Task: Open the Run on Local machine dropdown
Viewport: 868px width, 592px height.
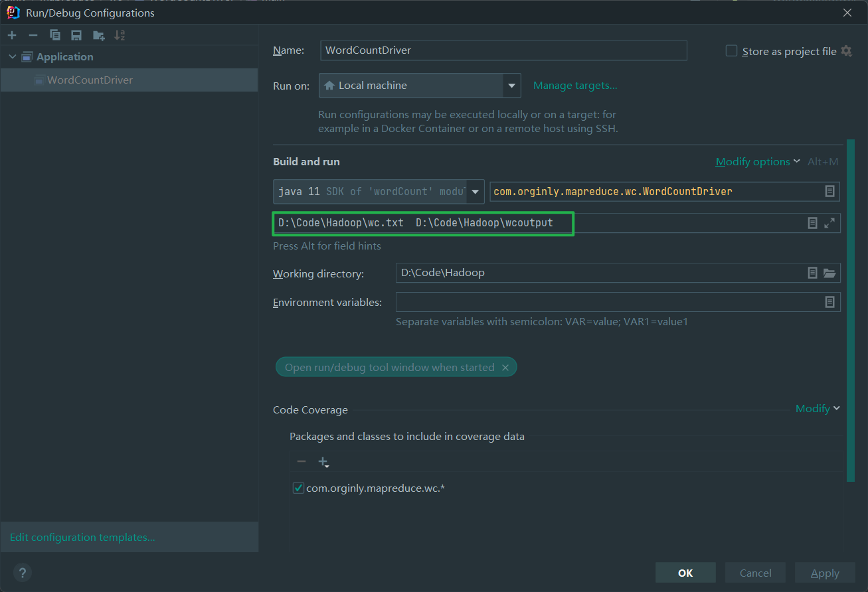Action: point(511,86)
